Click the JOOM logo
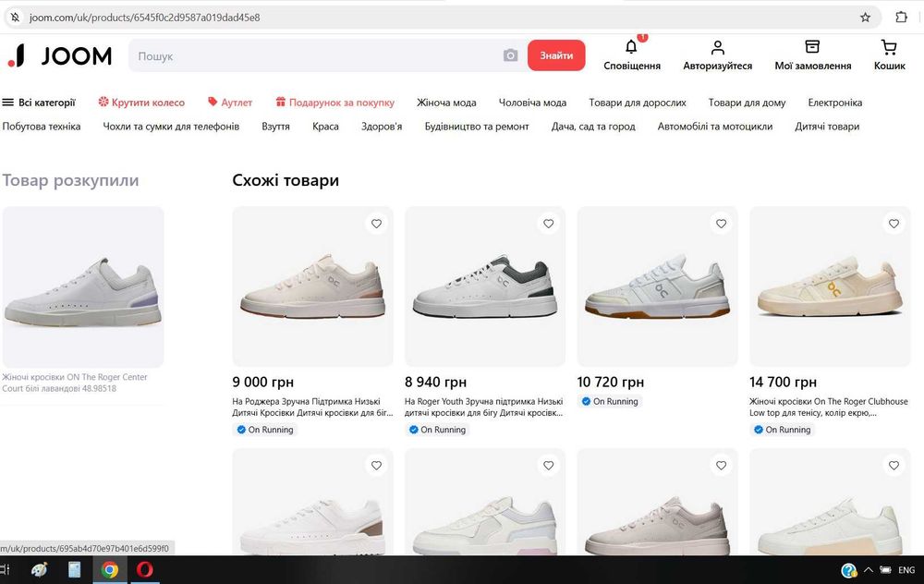The height and width of the screenshot is (584, 924). pos(59,56)
